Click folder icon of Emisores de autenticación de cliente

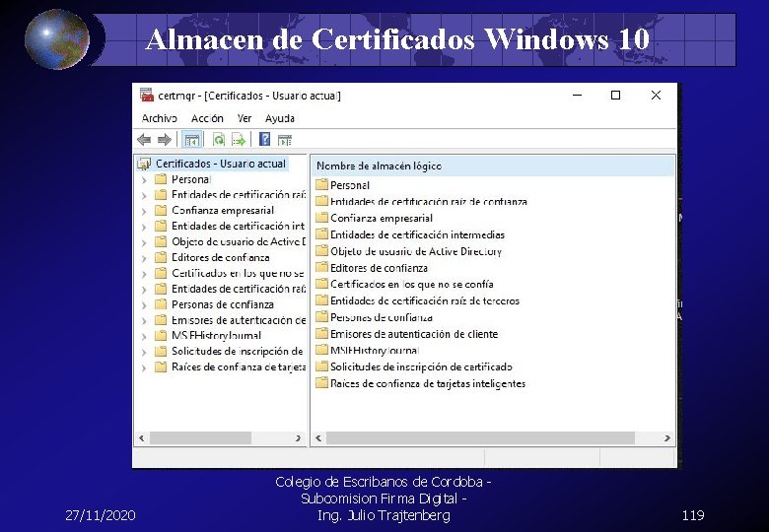tap(321, 334)
